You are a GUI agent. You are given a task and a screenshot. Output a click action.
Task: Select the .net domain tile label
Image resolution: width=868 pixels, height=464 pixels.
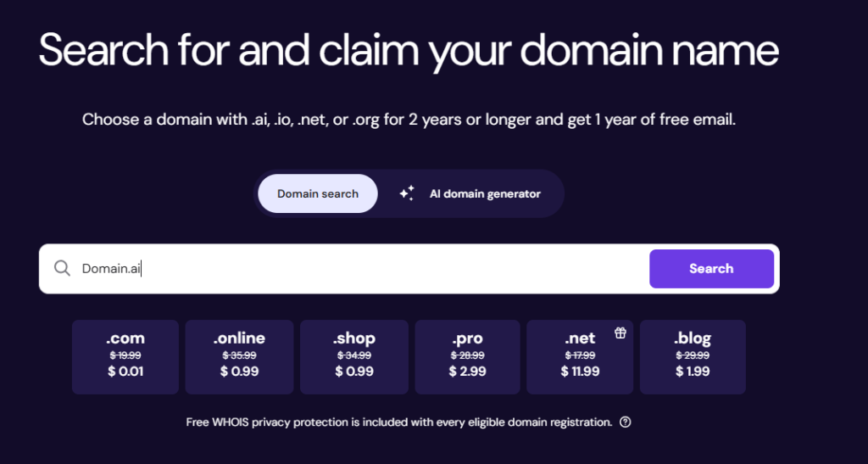pos(581,338)
